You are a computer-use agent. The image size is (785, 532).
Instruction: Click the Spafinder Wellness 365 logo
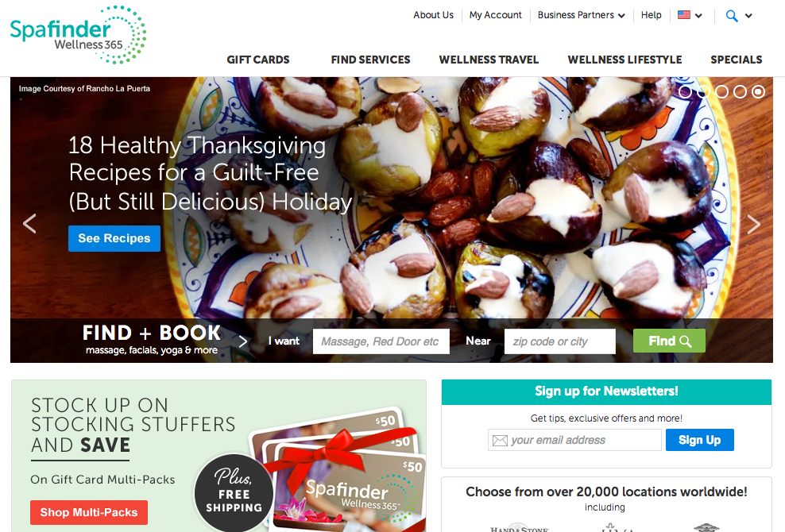pyautogui.click(x=78, y=35)
